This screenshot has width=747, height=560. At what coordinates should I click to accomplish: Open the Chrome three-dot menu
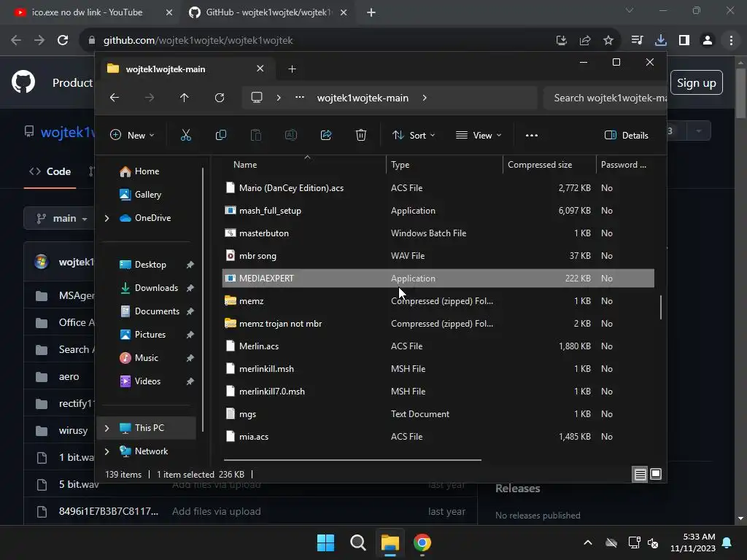pyautogui.click(x=731, y=41)
